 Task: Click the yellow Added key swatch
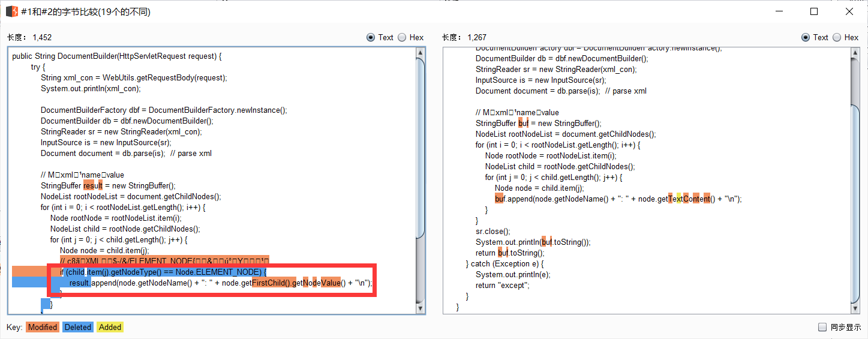[110, 327]
